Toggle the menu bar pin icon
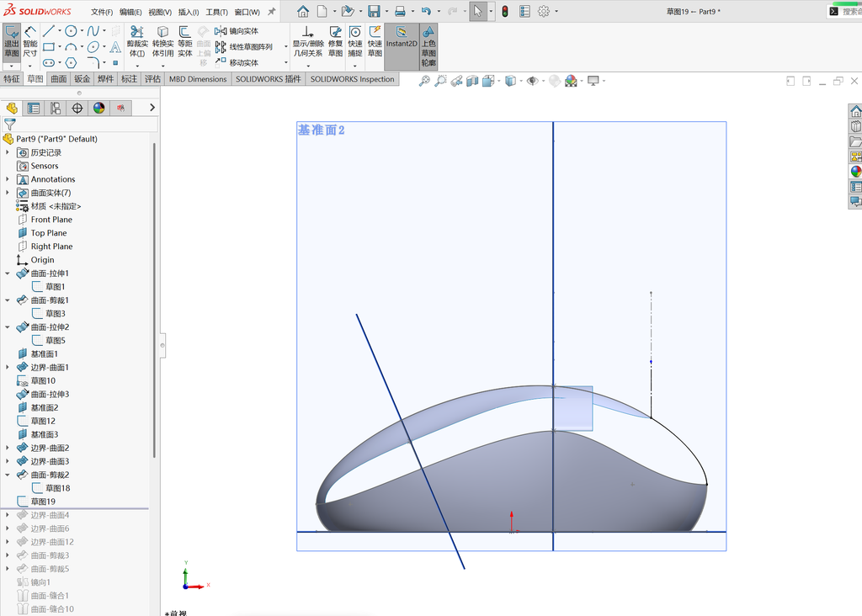Screen dimensions: 862x616 click(271, 11)
